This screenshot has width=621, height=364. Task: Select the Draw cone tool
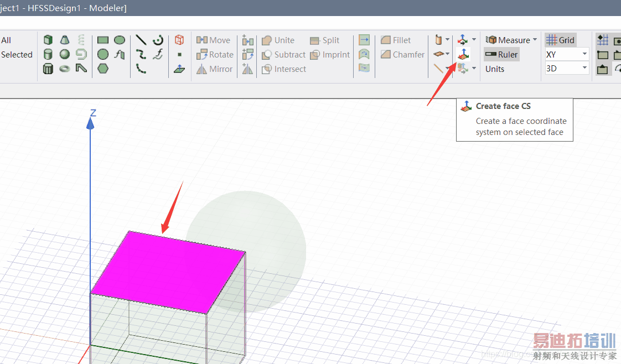65,40
